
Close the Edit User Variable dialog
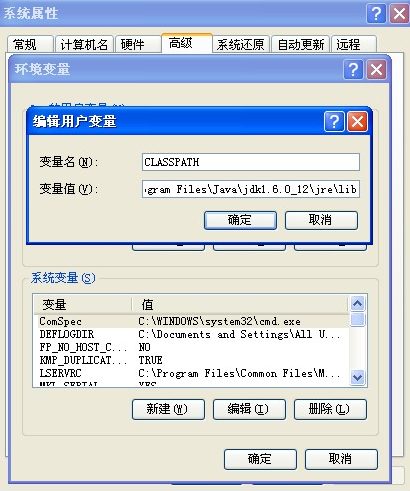pos(357,122)
